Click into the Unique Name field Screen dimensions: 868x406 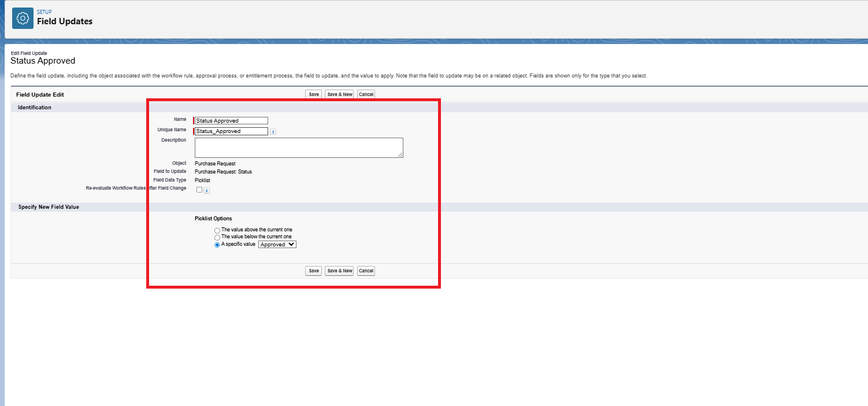pos(231,131)
